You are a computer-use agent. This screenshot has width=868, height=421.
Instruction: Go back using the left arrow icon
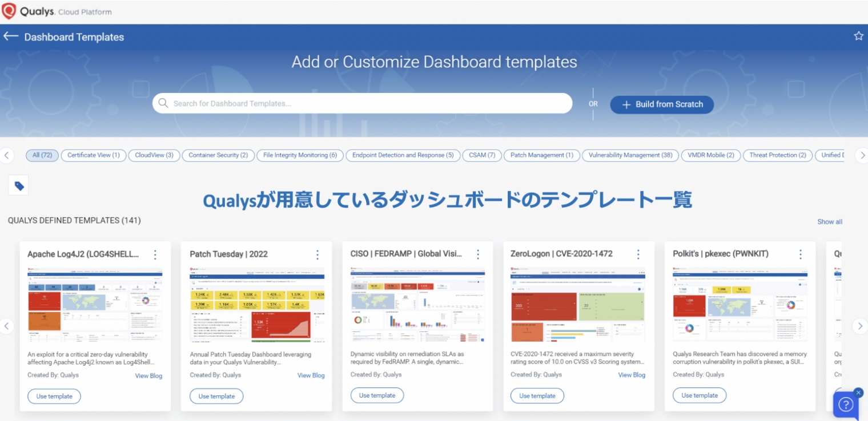11,37
